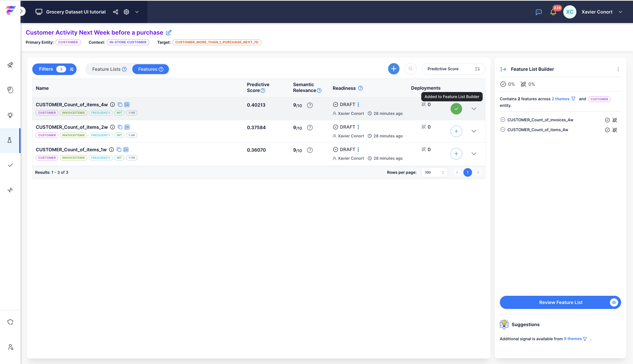Open the catalog dropdown chevron in header
The width and height of the screenshot is (633, 364).
[x=137, y=12]
